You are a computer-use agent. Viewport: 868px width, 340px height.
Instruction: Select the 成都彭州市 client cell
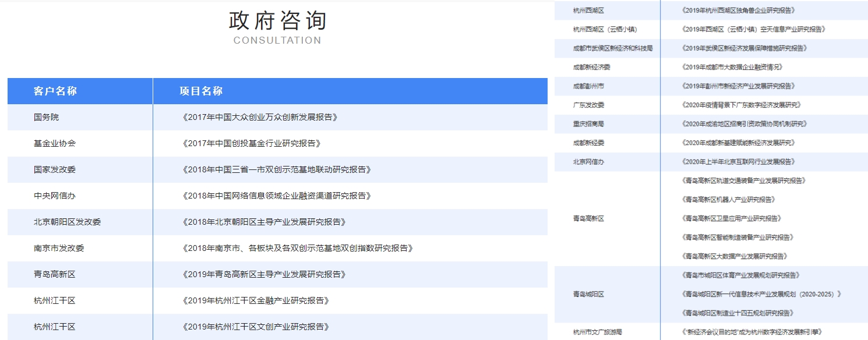coord(588,86)
